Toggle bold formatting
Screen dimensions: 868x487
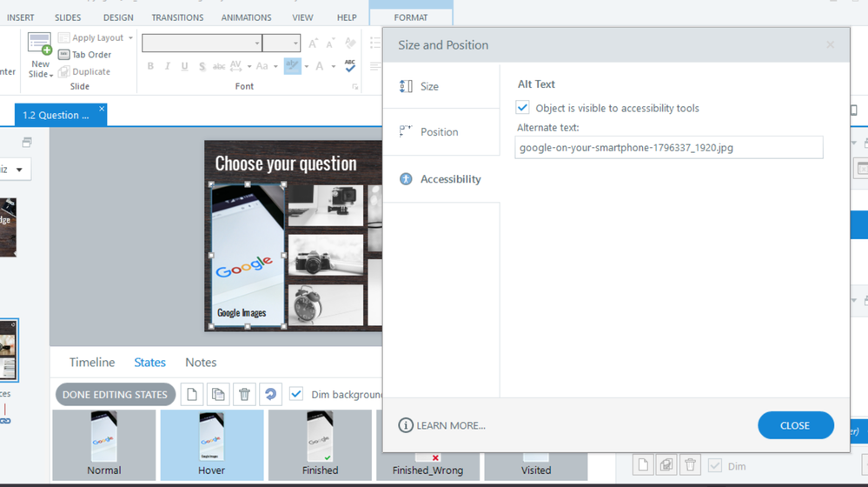pos(150,66)
